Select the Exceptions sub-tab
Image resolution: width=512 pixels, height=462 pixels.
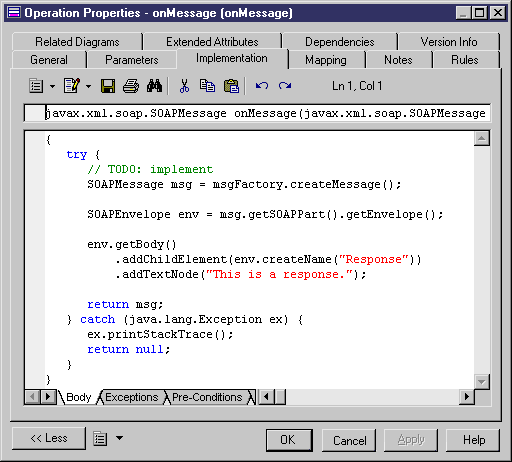(132, 397)
